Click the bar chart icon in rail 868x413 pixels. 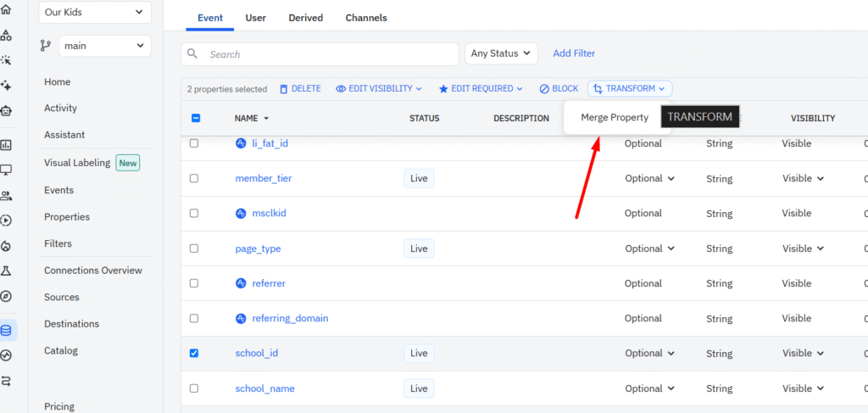(x=7, y=145)
